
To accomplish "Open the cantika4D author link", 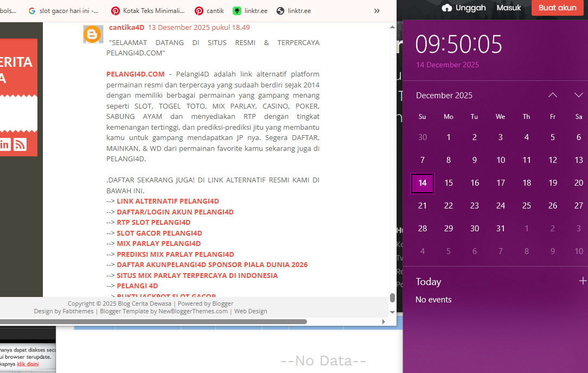I will click(x=126, y=27).
